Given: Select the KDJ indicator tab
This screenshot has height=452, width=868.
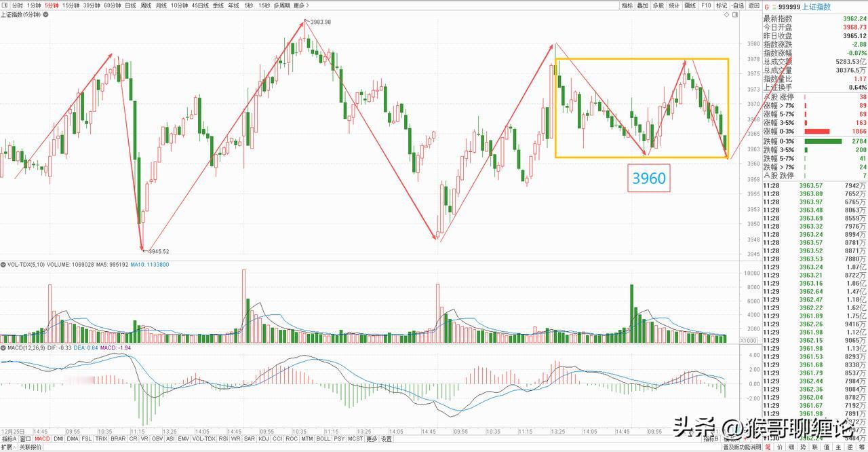Looking at the screenshot, I should (264, 439).
